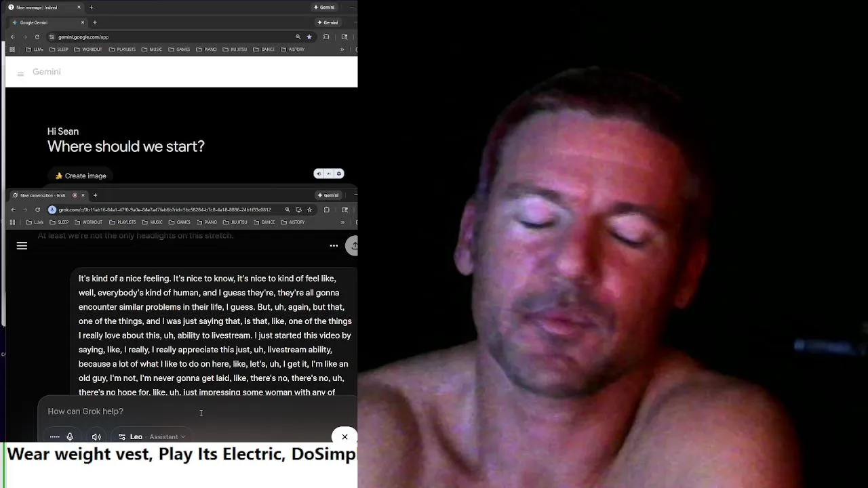Click the microphone-in-use icon in Grok address bar

click(x=52, y=209)
